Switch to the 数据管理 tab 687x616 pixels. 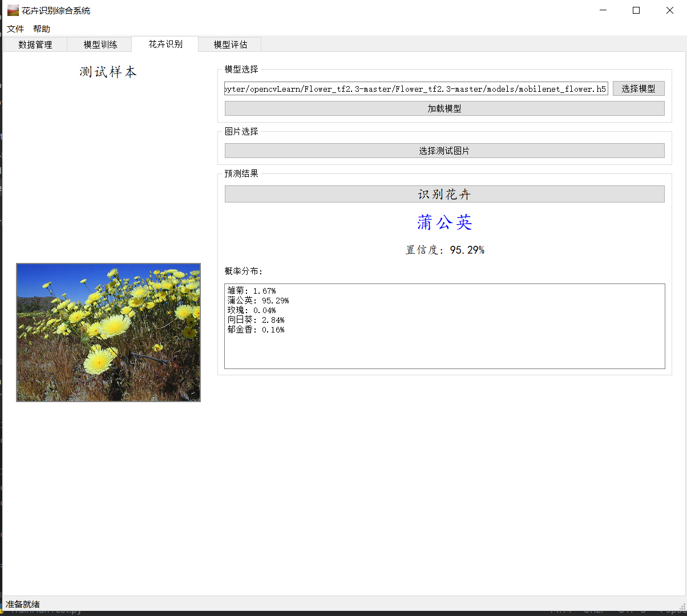(x=35, y=44)
